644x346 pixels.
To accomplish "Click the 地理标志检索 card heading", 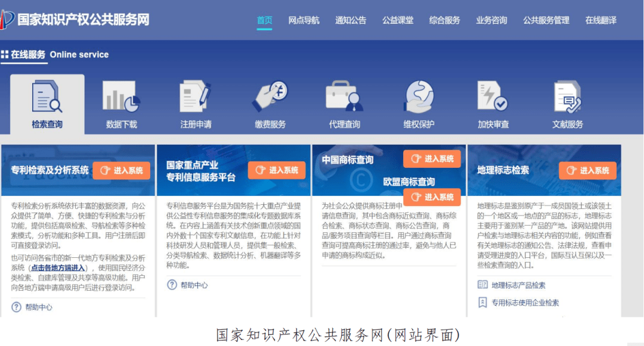I will coord(503,170).
